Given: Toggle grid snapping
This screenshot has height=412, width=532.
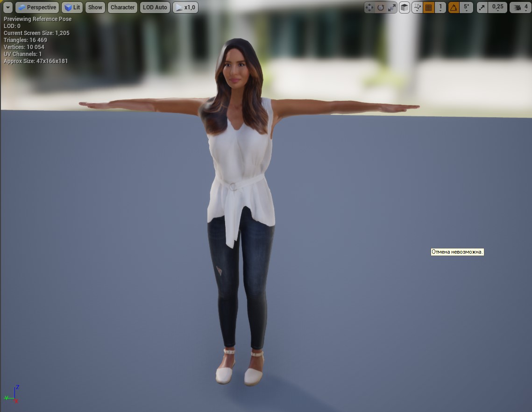Looking at the screenshot, I should point(428,7).
